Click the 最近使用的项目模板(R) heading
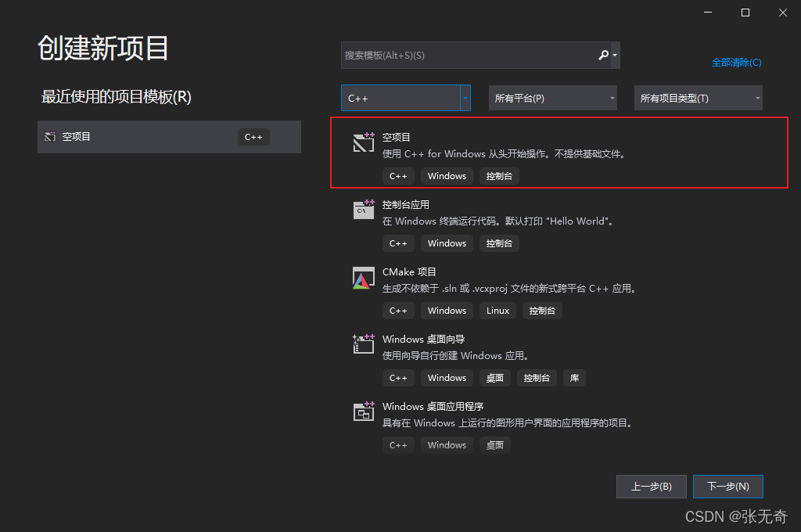This screenshot has width=801, height=532. coord(116,96)
